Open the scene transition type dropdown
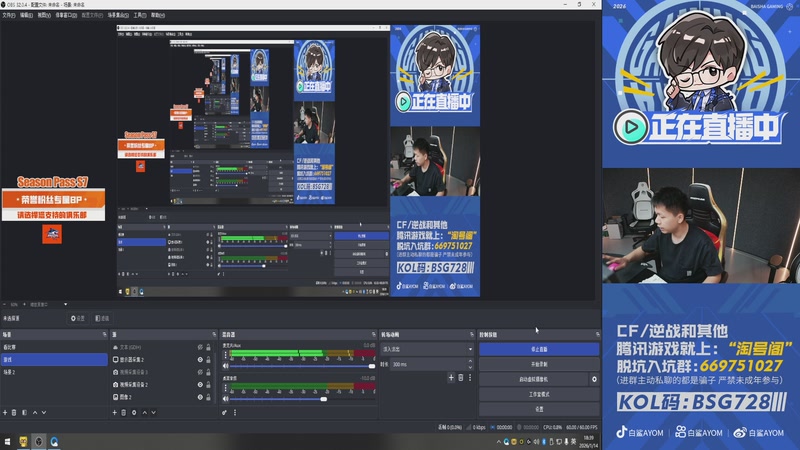The width and height of the screenshot is (800, 450). tap(427, 349)
